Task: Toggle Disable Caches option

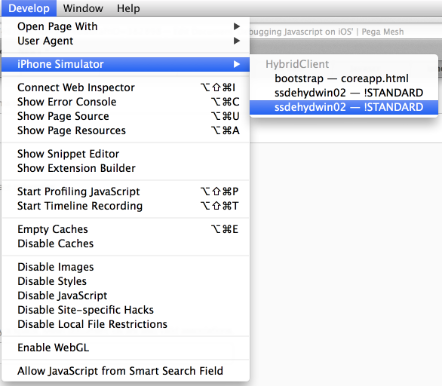Action: point(126,243)
